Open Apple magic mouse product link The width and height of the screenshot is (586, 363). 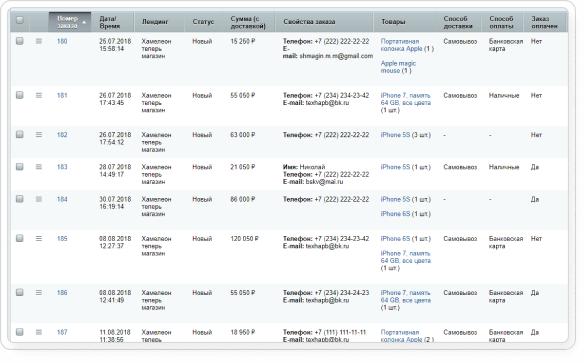(398, 67)
